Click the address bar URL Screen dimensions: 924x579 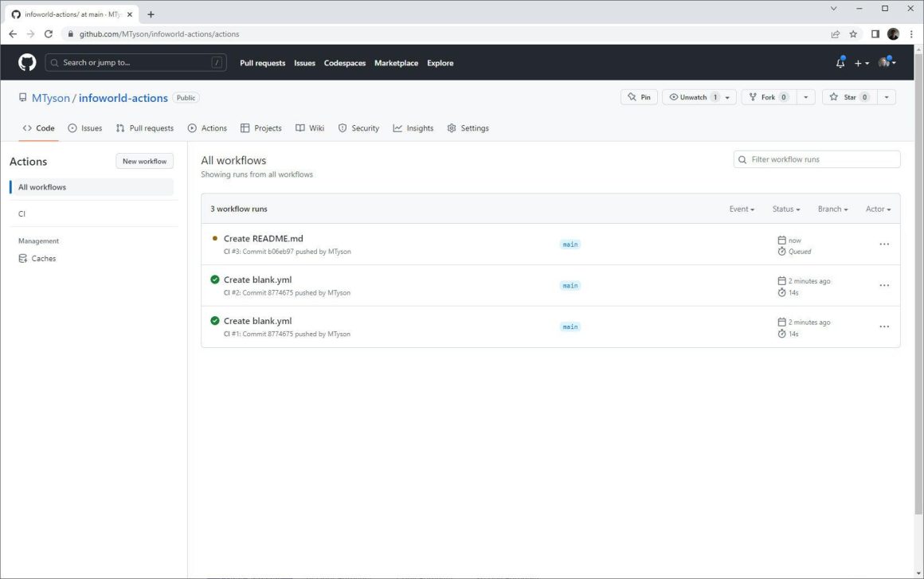coord(159,34)
